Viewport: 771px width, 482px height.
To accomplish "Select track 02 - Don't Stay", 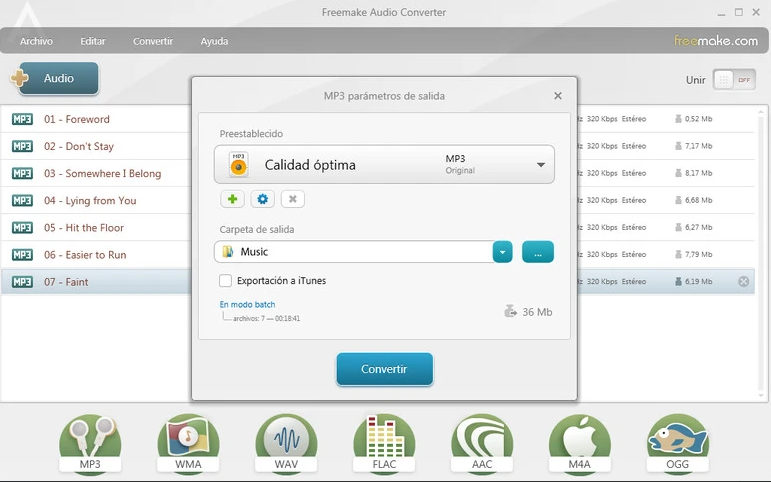I will point(79,146).
